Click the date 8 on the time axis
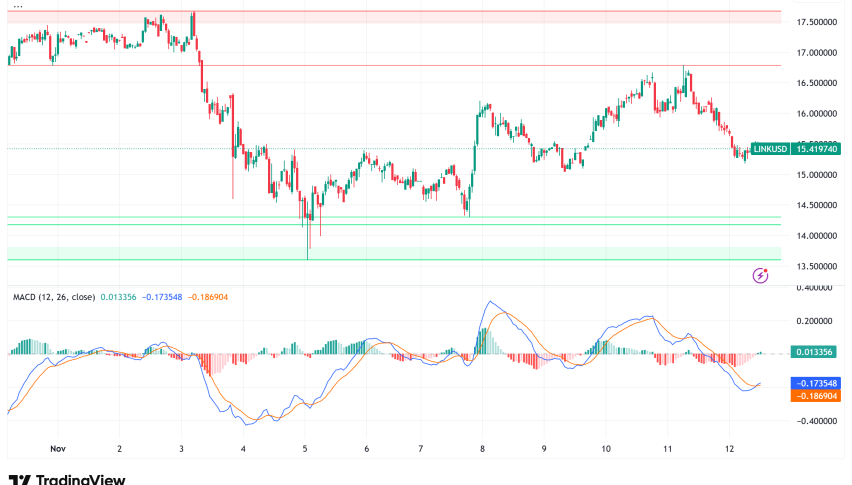852x485 pixels. tap(482, 450)
